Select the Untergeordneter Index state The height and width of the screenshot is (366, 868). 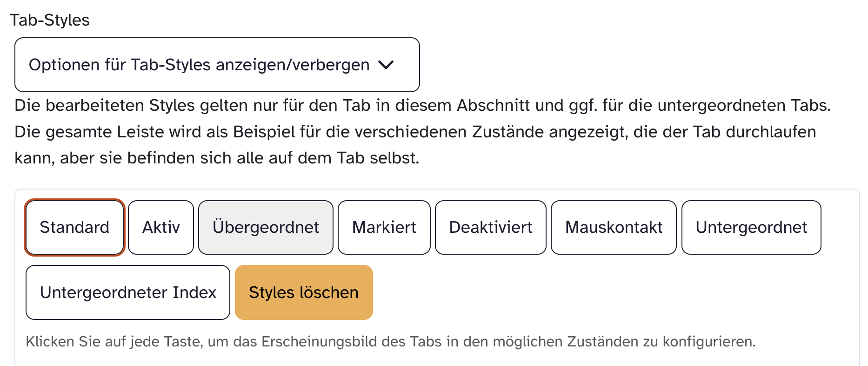128,292
